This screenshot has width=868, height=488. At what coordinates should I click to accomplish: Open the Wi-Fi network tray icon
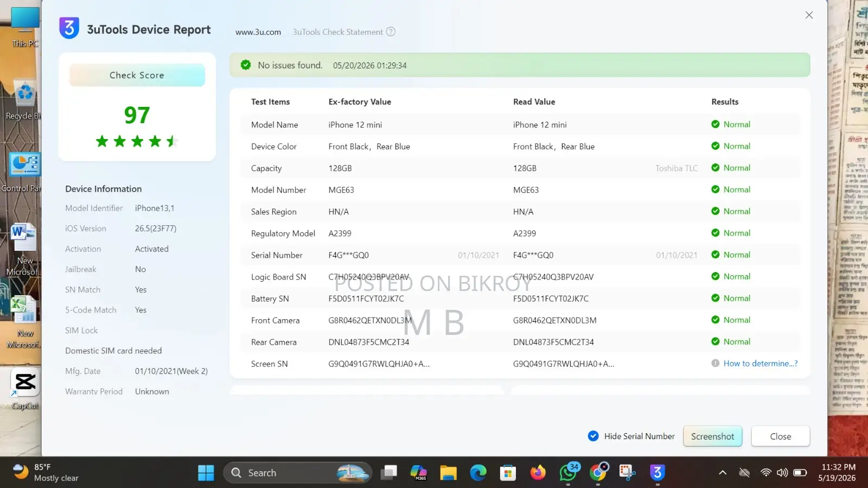coord(766,473)
